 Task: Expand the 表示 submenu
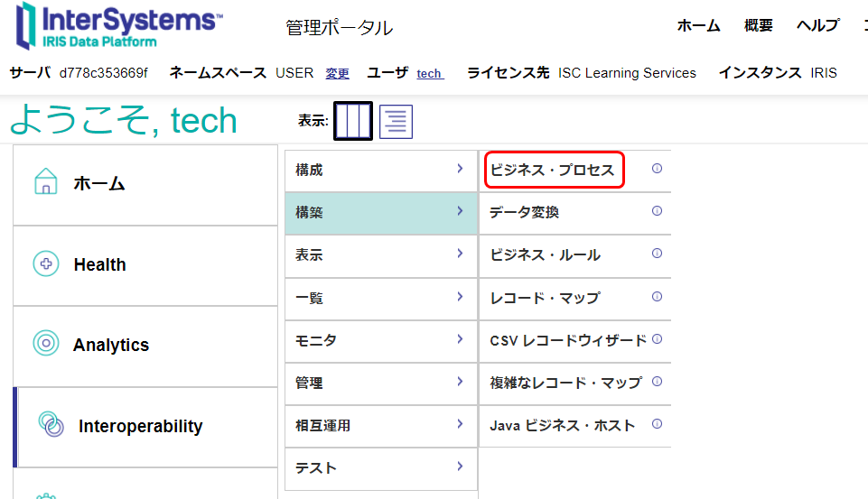[460, 254]
